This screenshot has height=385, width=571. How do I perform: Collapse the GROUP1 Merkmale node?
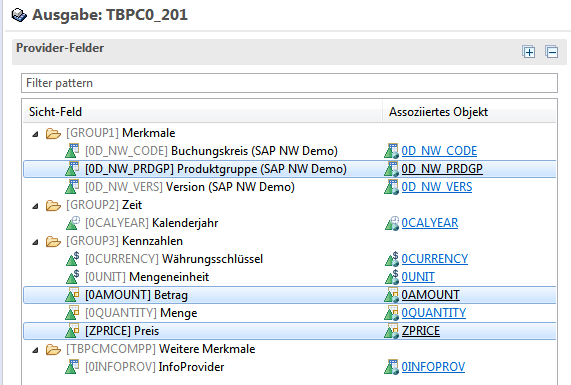point(35,134)
